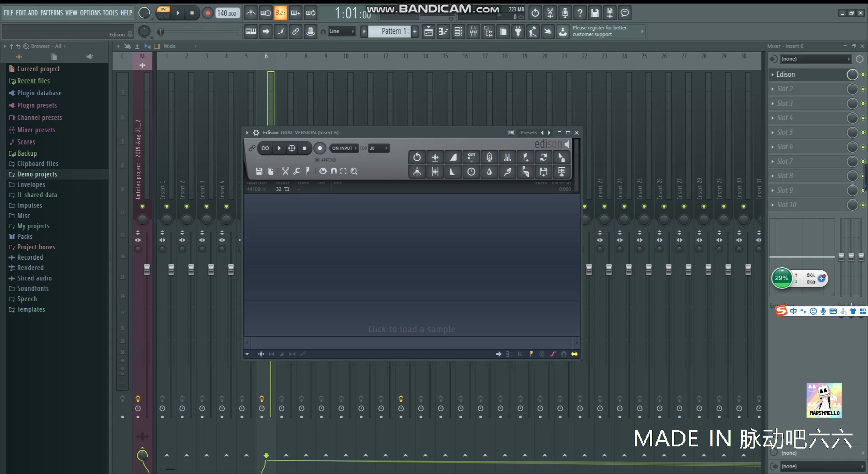The image size is (868, 474).
Task: Click the Edison noise removal brush tool
Action: (507, 172)
